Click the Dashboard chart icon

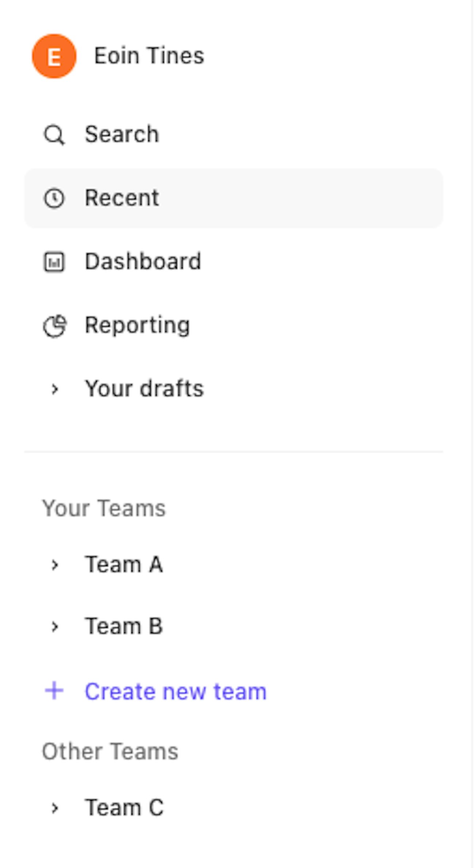pos(54,262)
